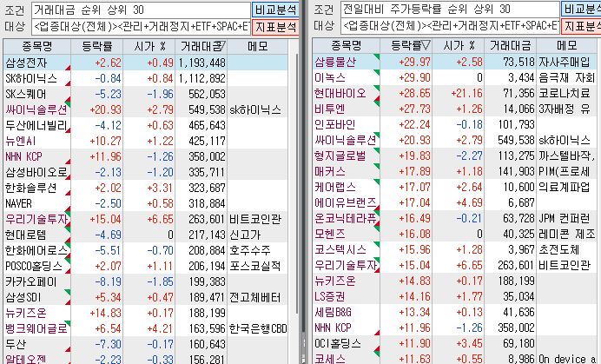Select SK하이닉스 in left table

tap(146, 78)
